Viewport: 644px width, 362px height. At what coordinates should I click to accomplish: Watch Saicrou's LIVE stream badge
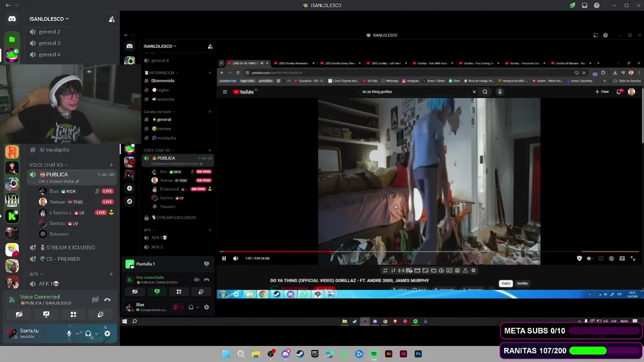101,213
